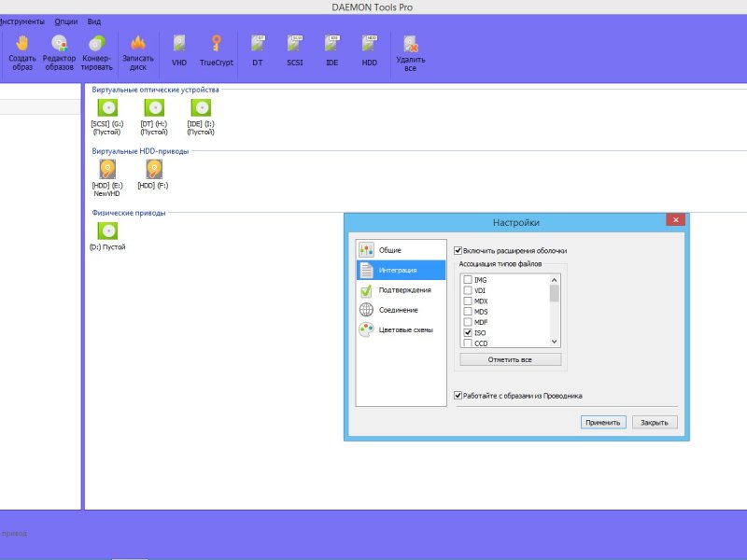
Task: Select the Конвертировать toolbar icon
Action: pos(97,52)
